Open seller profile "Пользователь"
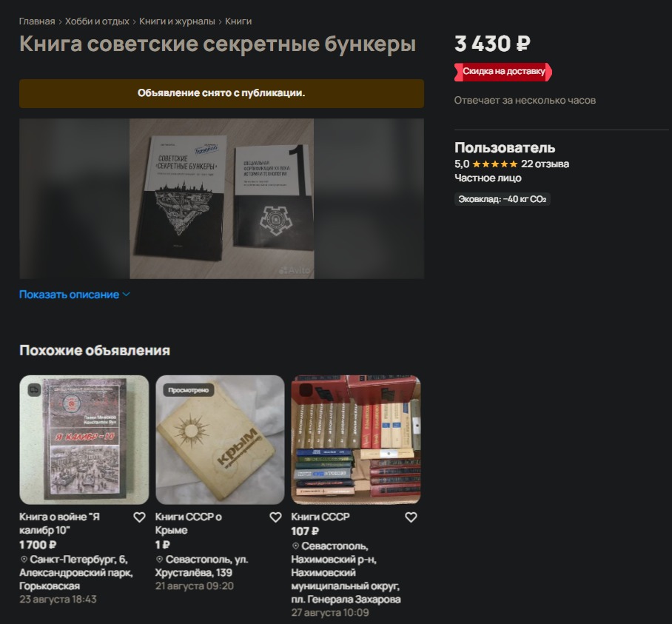 [x=505, y=148]
